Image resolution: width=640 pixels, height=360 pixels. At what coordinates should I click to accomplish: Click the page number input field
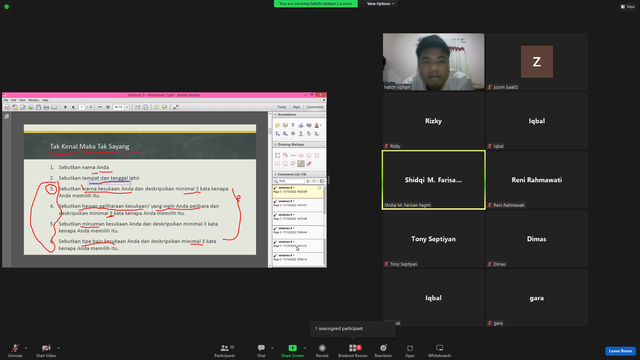click(82, 107)
